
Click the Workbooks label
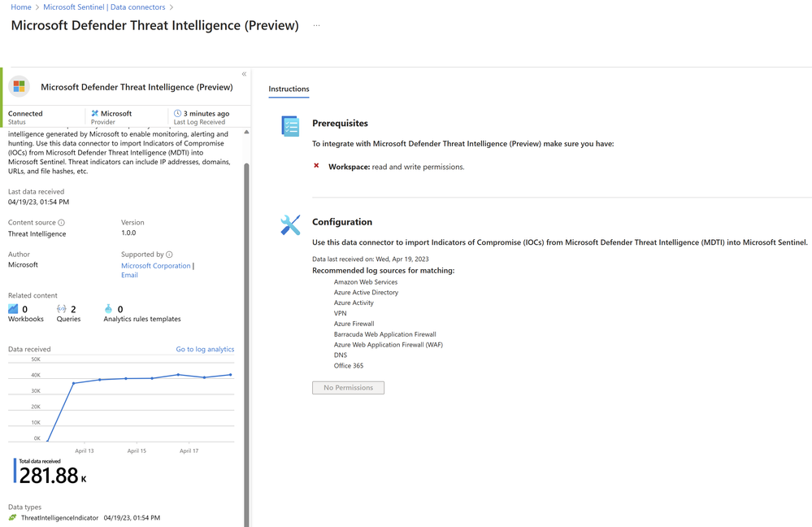(26, 319)
